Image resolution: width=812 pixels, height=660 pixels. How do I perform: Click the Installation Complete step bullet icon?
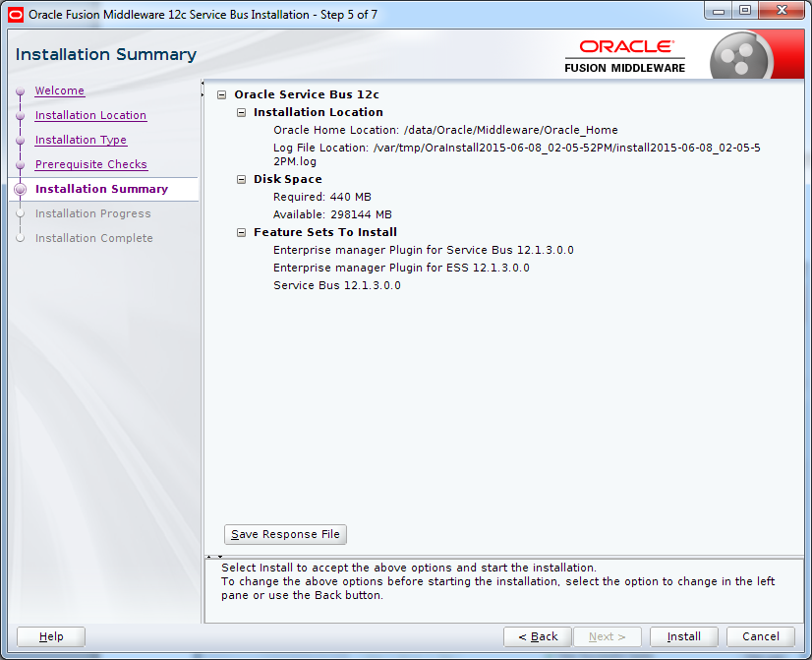point(21,239)
